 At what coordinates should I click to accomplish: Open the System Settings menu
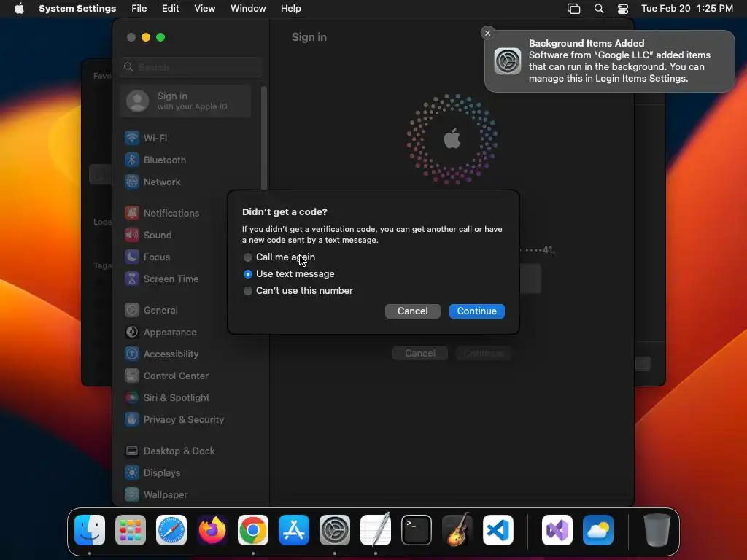pyautogui.click(x=77, y=9)
